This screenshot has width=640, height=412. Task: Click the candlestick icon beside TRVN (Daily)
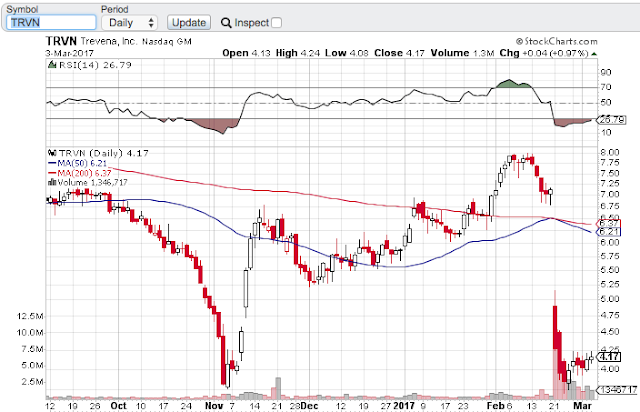point(52,153)
